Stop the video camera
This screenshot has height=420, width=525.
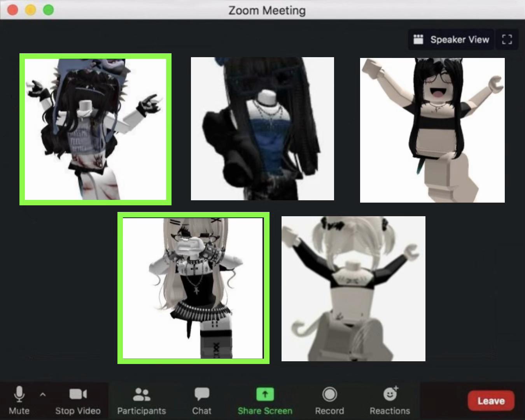[78, 400]
